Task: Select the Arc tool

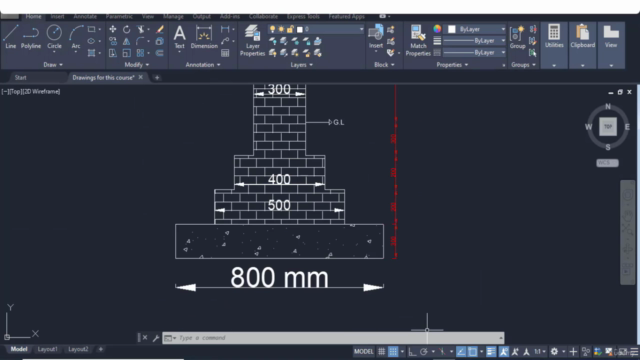Action: click(x=76, y=37)
